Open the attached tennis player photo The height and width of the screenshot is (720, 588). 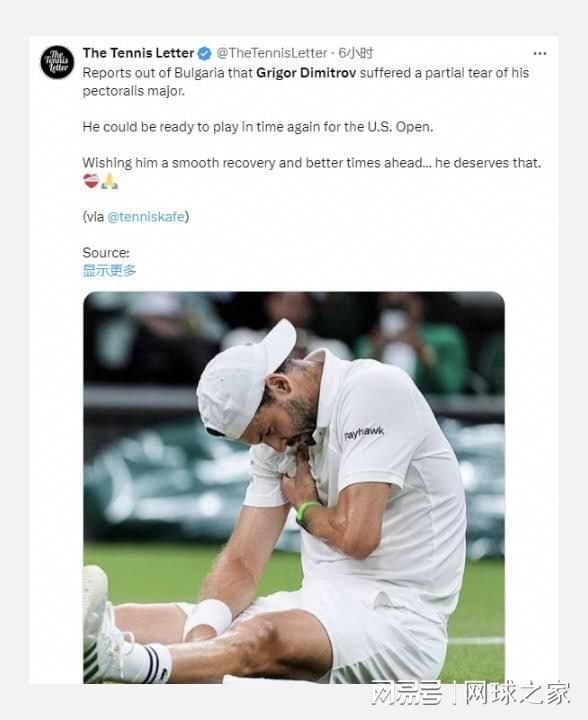tap(294, 487)
